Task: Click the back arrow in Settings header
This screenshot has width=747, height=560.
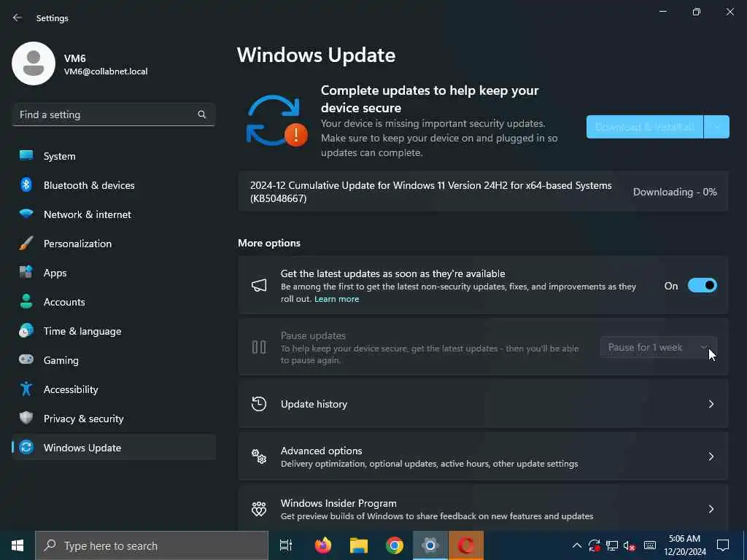Action: (18, 17)
